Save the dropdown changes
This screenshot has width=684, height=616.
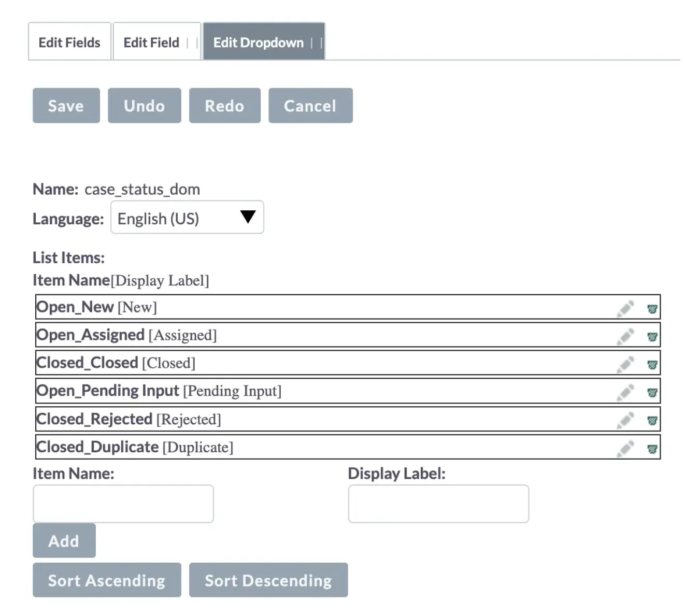pyautogui.click(x=66, y=106)
